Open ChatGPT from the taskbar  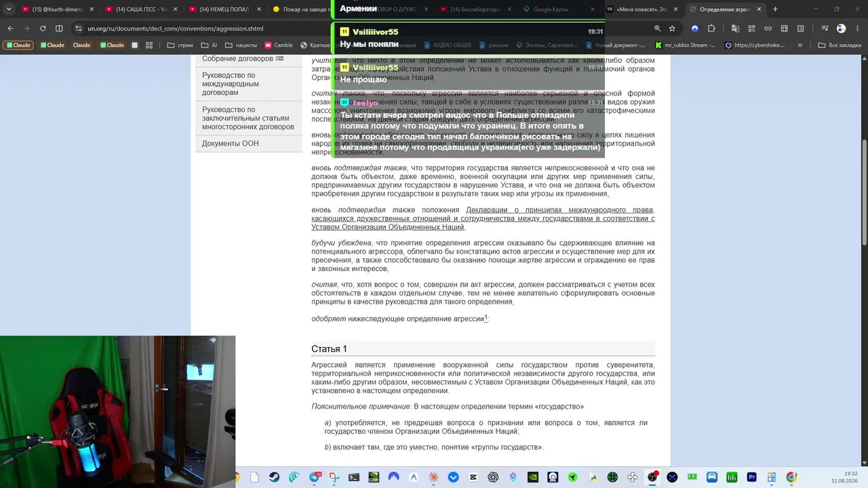493,477
